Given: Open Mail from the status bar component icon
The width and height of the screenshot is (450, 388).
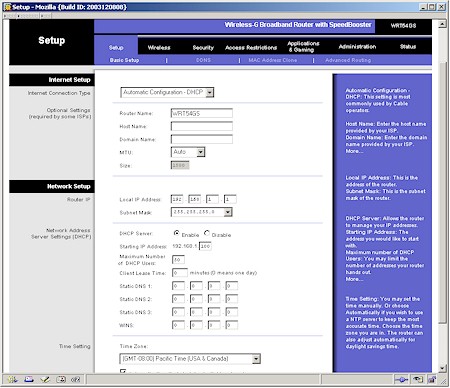Looking at the screenshot, I should (x=29, y=379).
